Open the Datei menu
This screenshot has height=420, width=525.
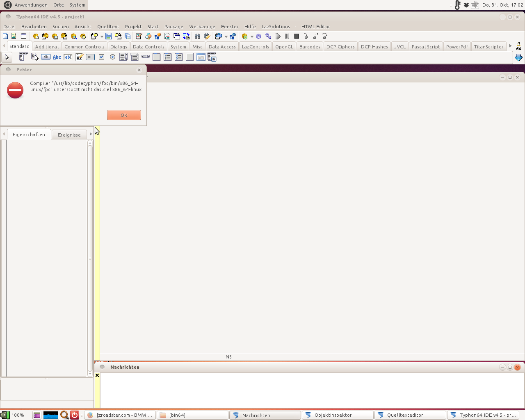tap(9, 27)
